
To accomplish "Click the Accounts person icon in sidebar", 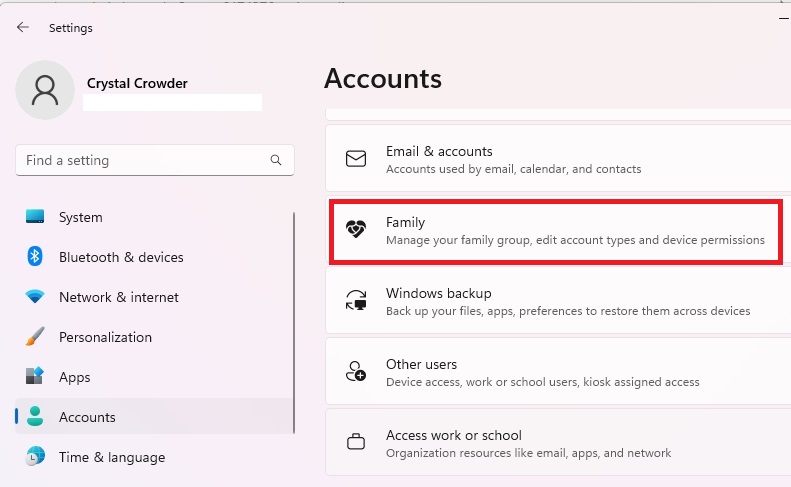I will (x=35, y=416).
